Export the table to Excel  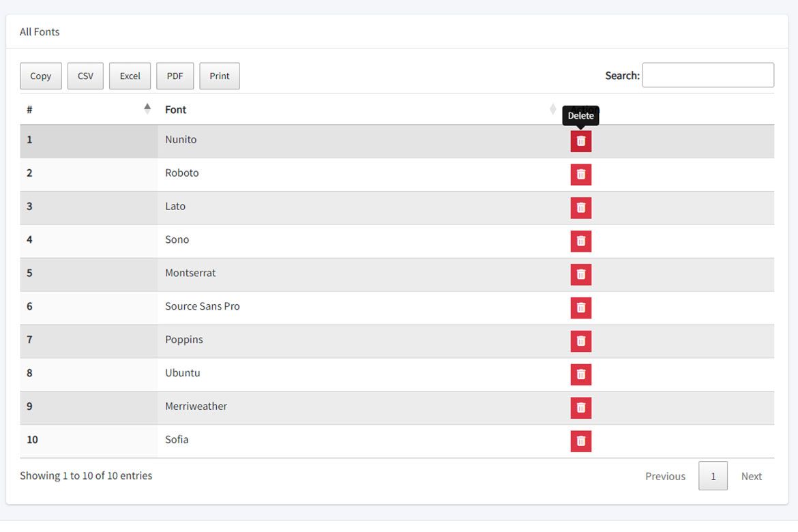click(130, 76)
